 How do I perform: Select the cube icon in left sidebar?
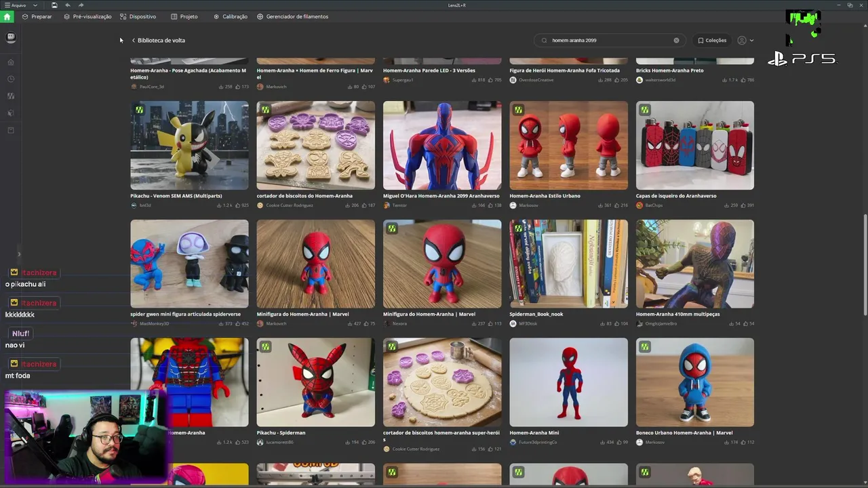click(x=11, y=113)
